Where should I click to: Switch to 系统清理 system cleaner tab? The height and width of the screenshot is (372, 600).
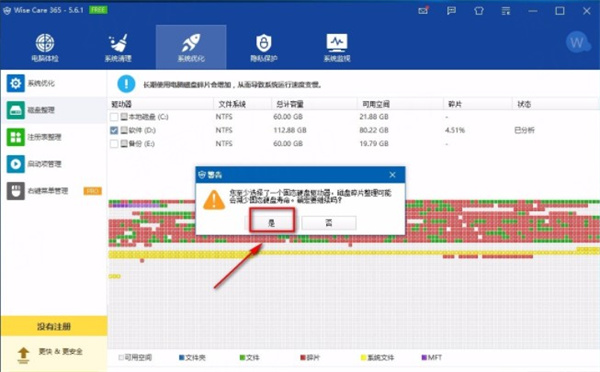[118, 47]
